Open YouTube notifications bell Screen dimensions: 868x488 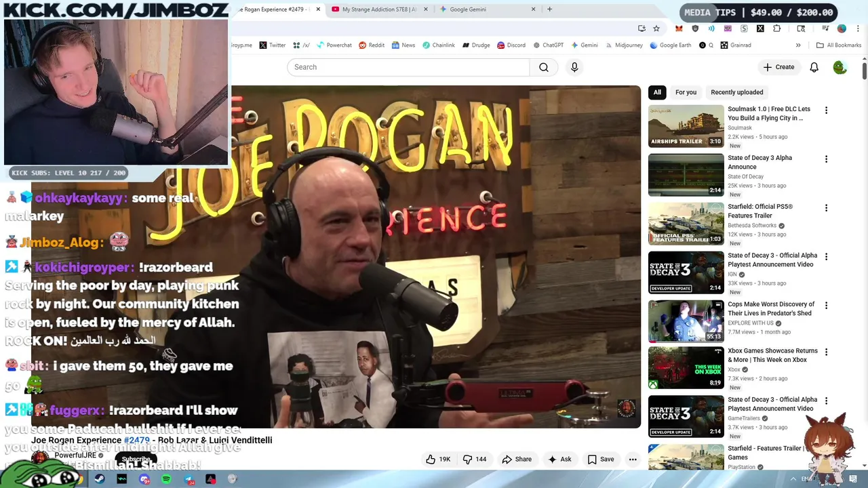(x=814, y=67)
